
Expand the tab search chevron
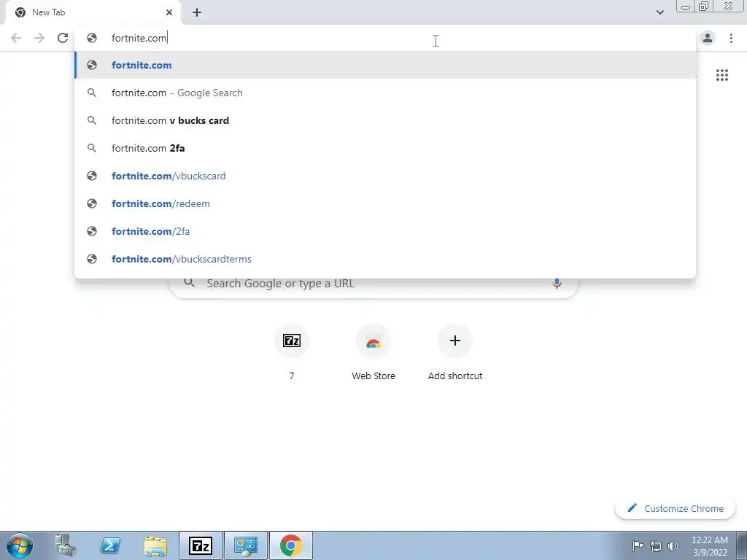click(659, 12)
